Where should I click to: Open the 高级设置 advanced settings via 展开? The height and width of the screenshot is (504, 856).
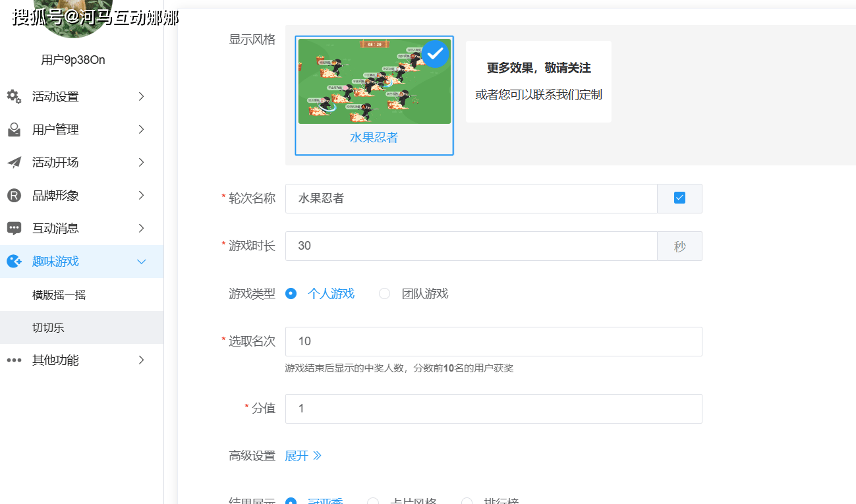point(302,455)
